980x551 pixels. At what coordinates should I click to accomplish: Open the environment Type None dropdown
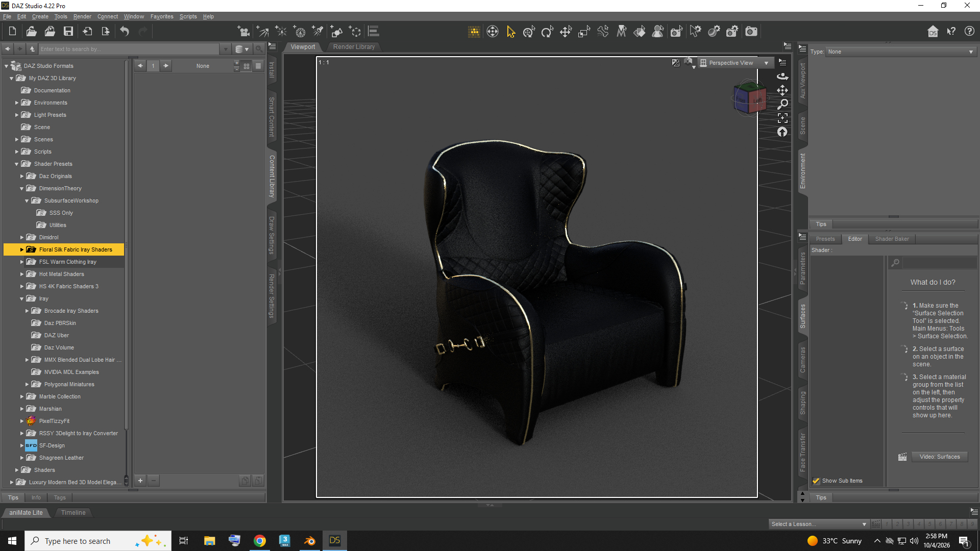900,52
